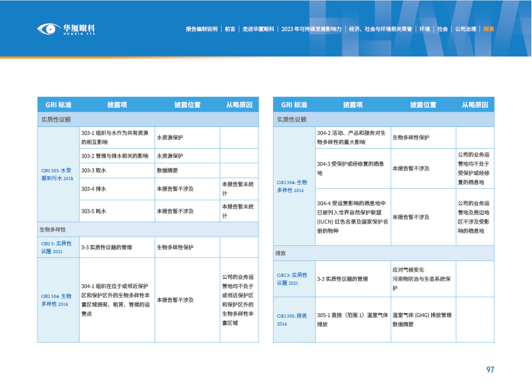
Task: Click the highlighted 附录 tab
Action: pyautogui.click(x=489, y=30)
